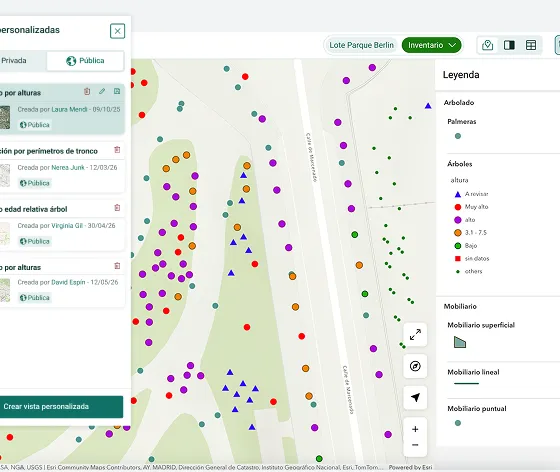
Task: Click Pública badge on Virginia Gil card
Action: pyautogui.click(x=35, y=241)
